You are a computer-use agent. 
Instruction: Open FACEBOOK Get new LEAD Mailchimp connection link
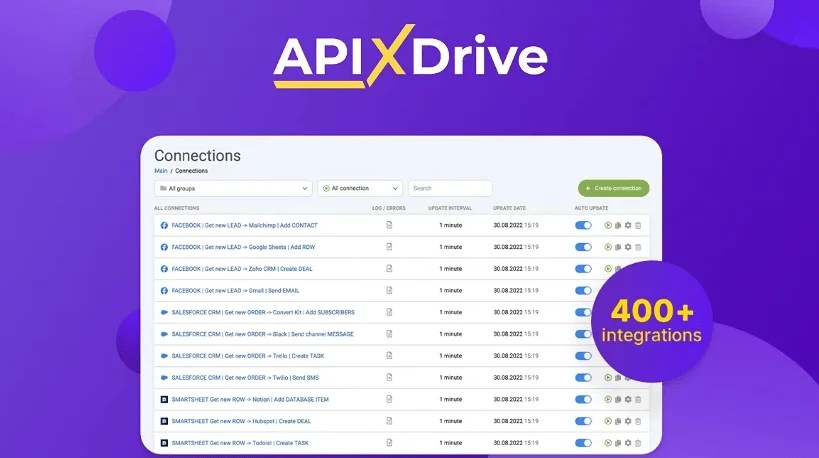tap(244, 225)
